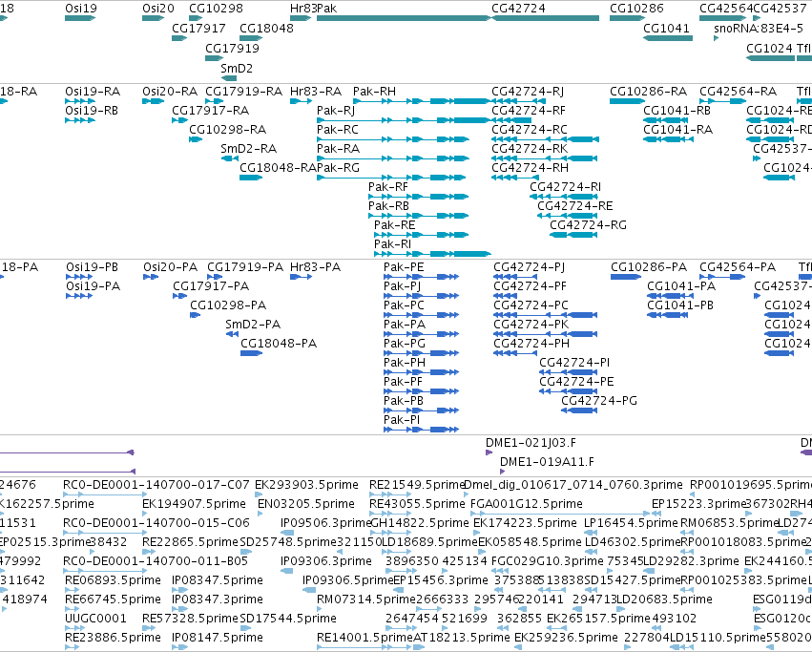Click the Osi20 gene label
This screenshot has height=652, width=812.
click(x=158, y=9)
